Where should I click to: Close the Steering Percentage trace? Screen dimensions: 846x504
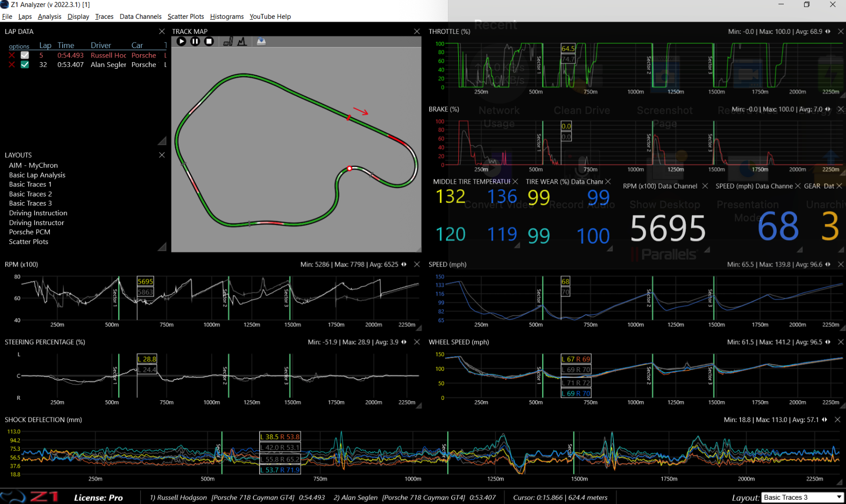tap(417, 342)
